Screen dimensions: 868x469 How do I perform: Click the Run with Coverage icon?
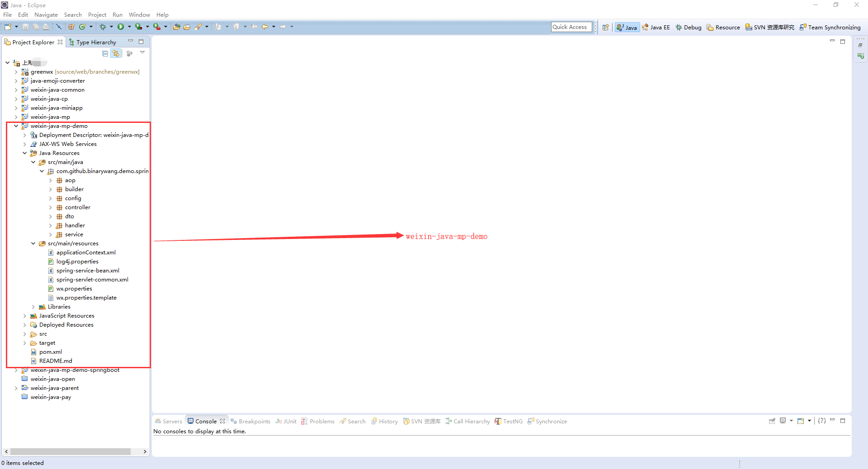[139, 27]
